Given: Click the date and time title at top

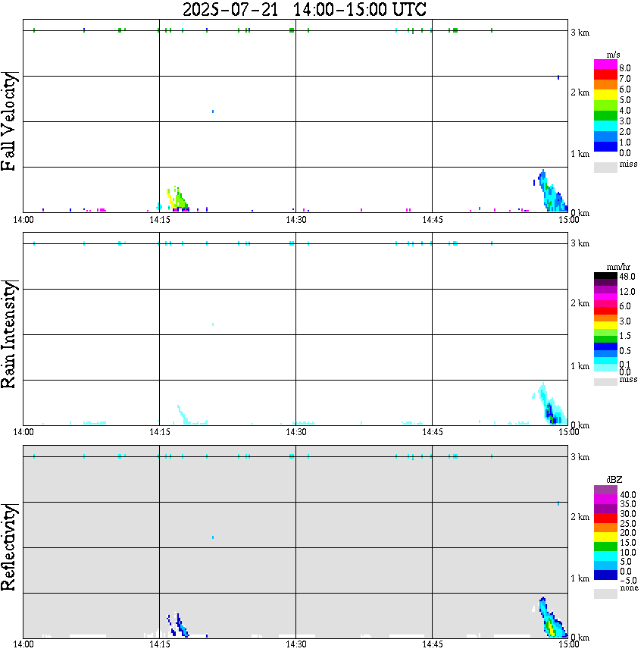Looking at the screenshot, I should tap(304, 9).
